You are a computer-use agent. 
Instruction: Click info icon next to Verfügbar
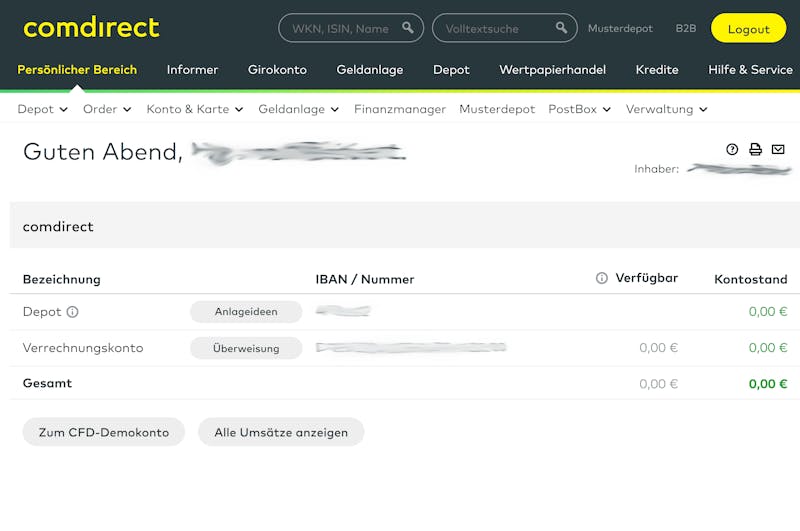click(602, 278)
